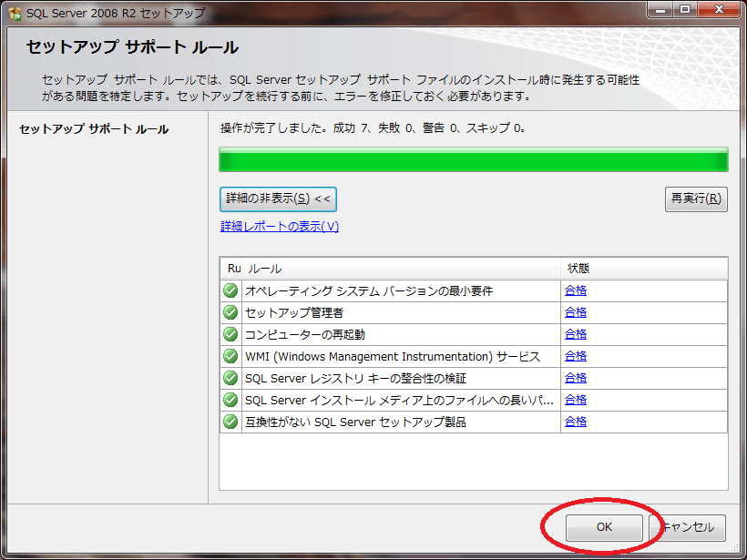Click the passed icon next to WMI サービス rule
The height and width of the screenshot is (560, 747).
click(230, 355)
